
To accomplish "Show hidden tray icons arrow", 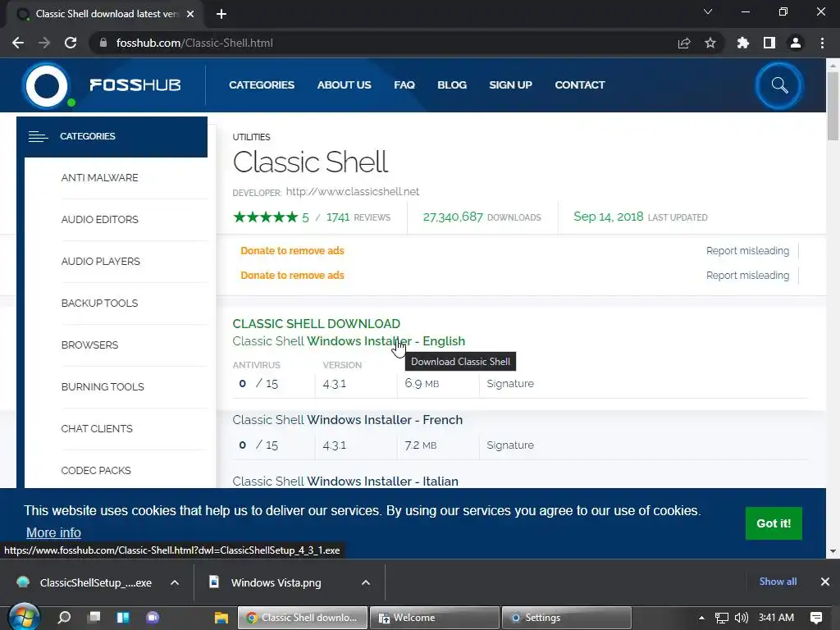I will click(701, 618).
